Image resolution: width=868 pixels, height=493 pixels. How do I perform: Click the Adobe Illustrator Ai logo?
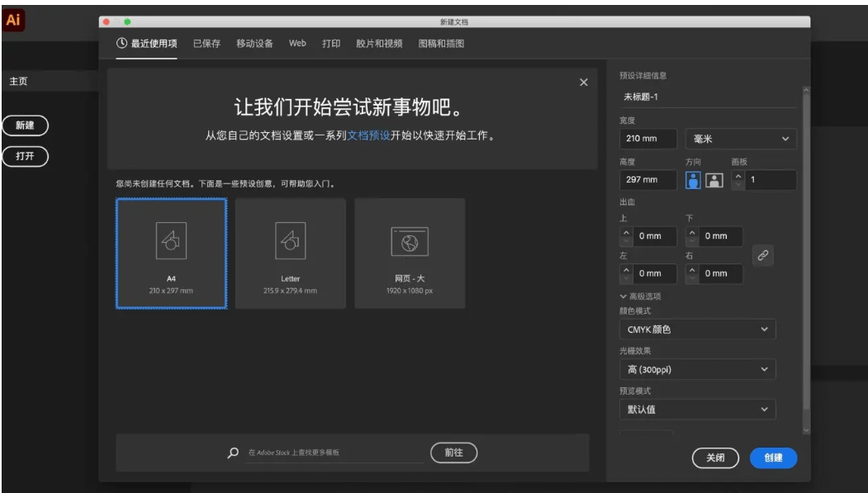[12, 20]
